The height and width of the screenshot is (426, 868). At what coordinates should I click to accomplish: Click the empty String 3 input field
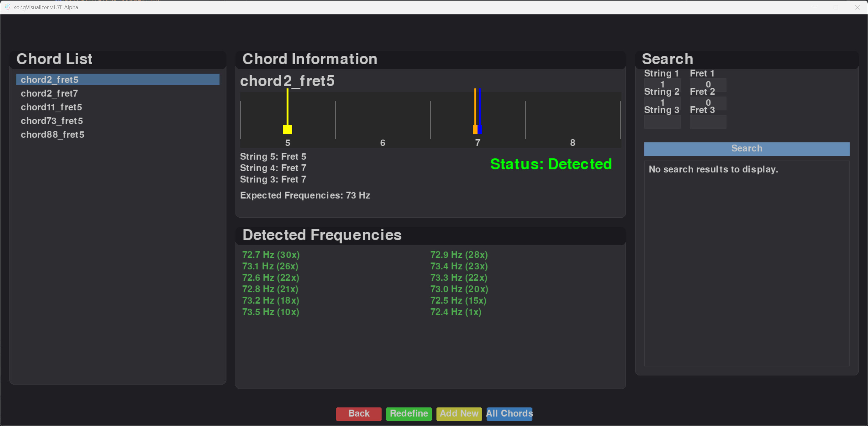tap(662, 122)
